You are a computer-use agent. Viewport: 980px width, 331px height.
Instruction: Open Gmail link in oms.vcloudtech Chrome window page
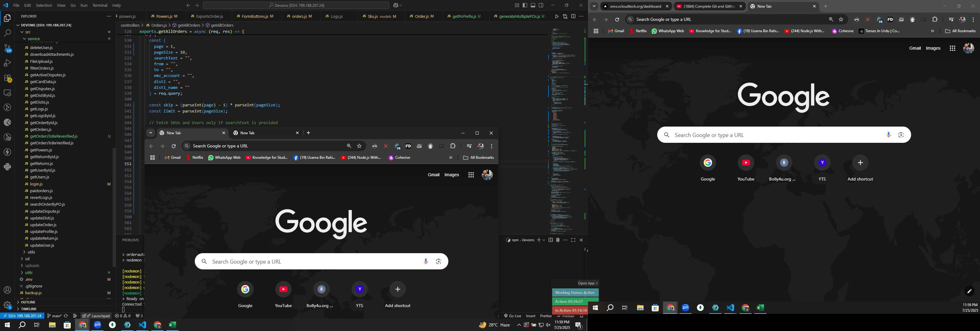pos(914,48)
